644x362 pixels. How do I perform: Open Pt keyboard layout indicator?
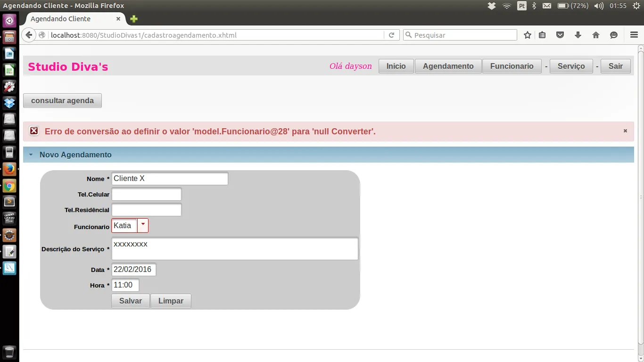522,6
